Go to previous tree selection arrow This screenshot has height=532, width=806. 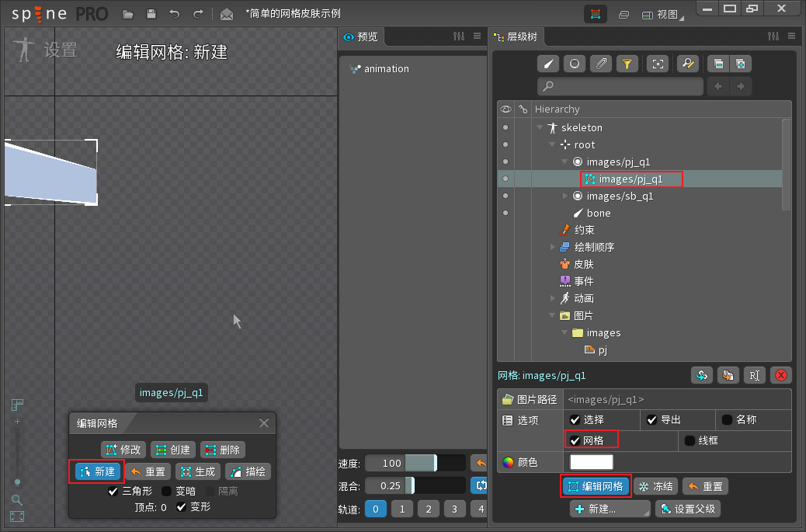pyautogui.click(x=718, y=86)
